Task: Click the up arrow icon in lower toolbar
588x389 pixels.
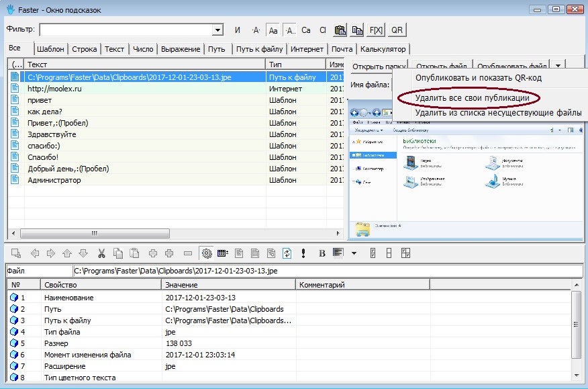Action: 67,253
